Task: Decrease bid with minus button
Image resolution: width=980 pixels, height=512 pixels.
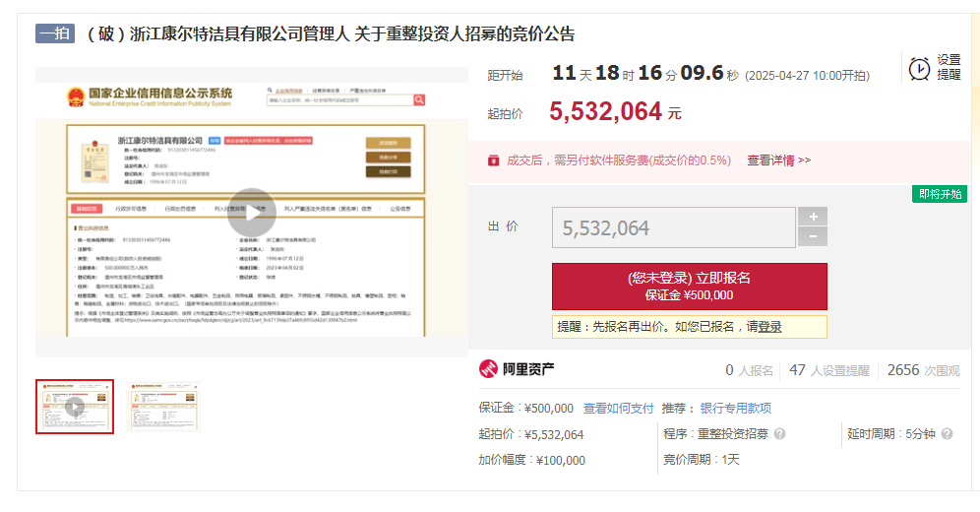Action: [813, 236]
